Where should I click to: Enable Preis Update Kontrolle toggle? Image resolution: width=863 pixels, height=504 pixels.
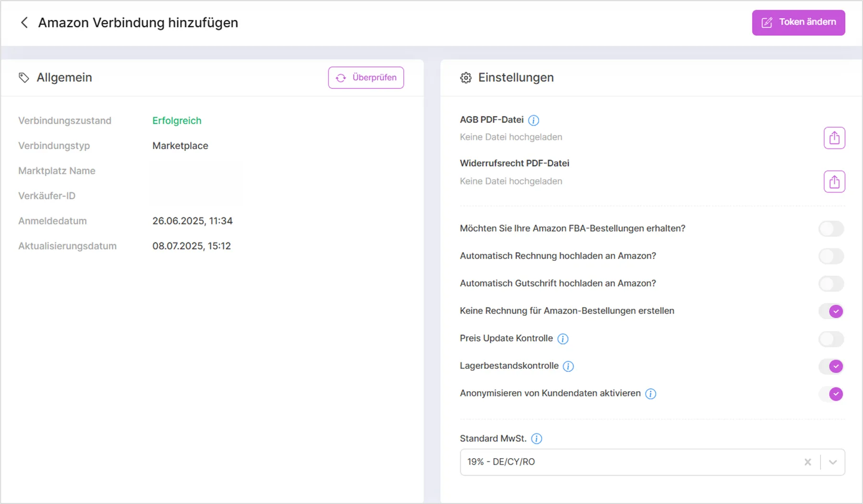click(831, 339)
